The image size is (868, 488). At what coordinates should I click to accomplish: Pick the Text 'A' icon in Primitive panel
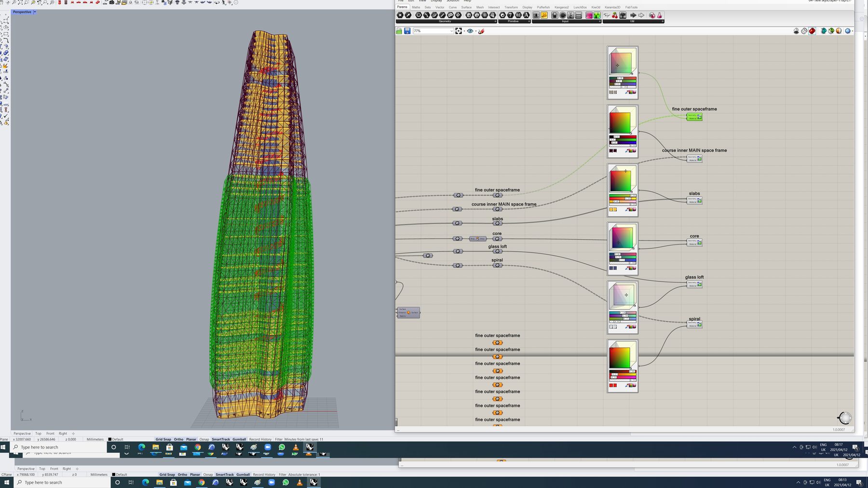(x=526, y=15)
